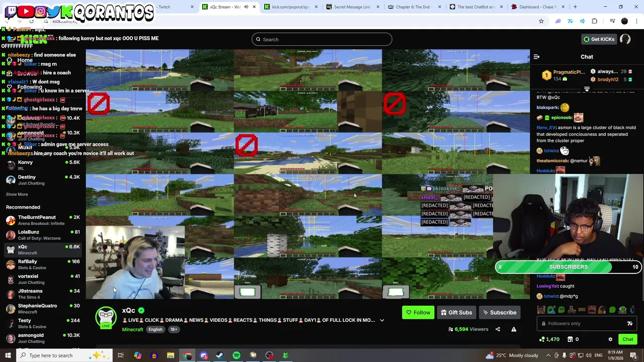Click the Get KICKs button
This screenshot has width=644, height=362.
599,39
